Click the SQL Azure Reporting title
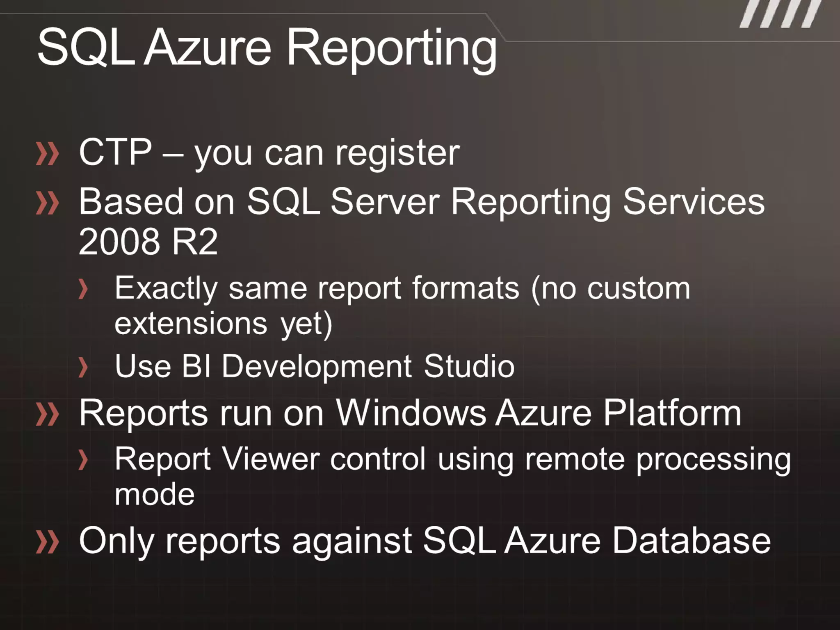Viewport: 840px width, 630px height. coord(267,47)
